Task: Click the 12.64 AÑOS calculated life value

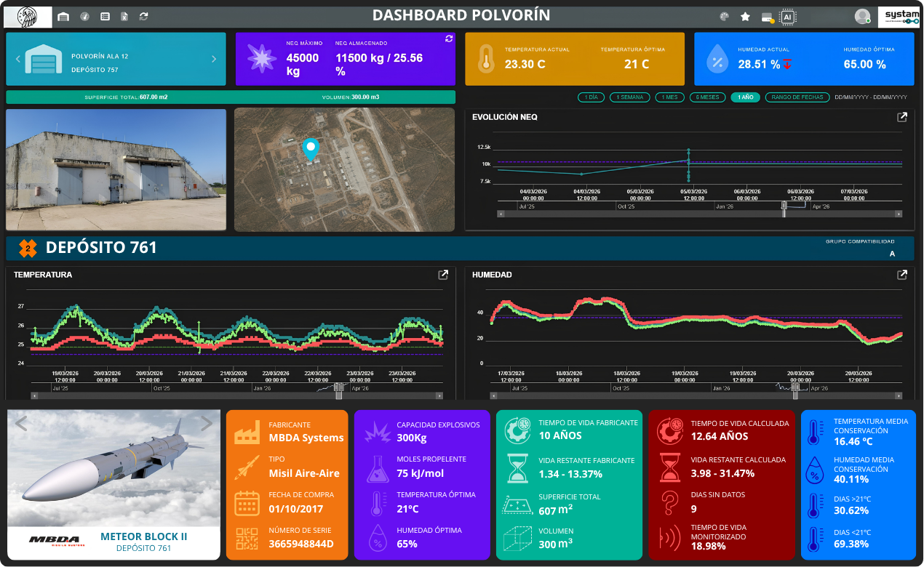Action: [x=720, y=436]
